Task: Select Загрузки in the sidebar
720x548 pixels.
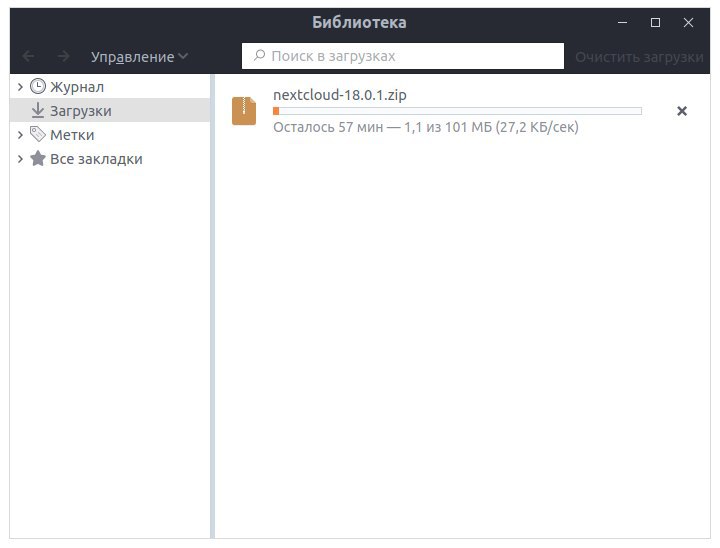Action: [x=81, y=111]
